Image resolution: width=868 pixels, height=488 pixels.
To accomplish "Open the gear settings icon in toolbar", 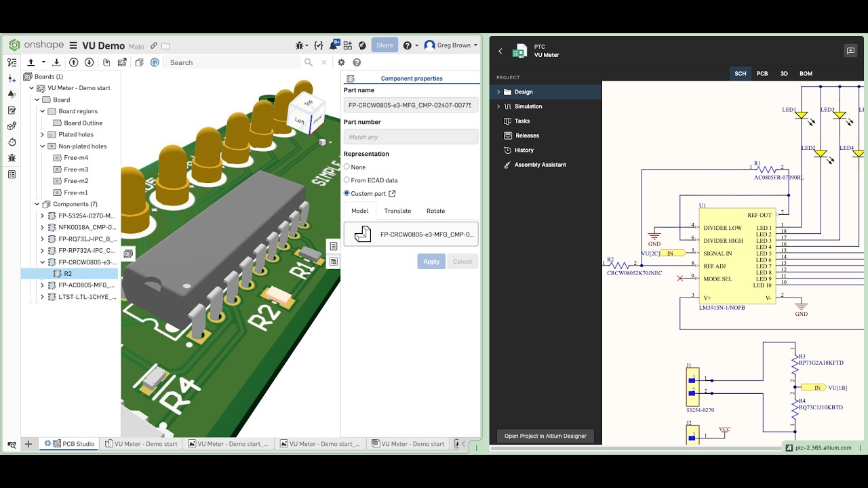I will [341, 62].
